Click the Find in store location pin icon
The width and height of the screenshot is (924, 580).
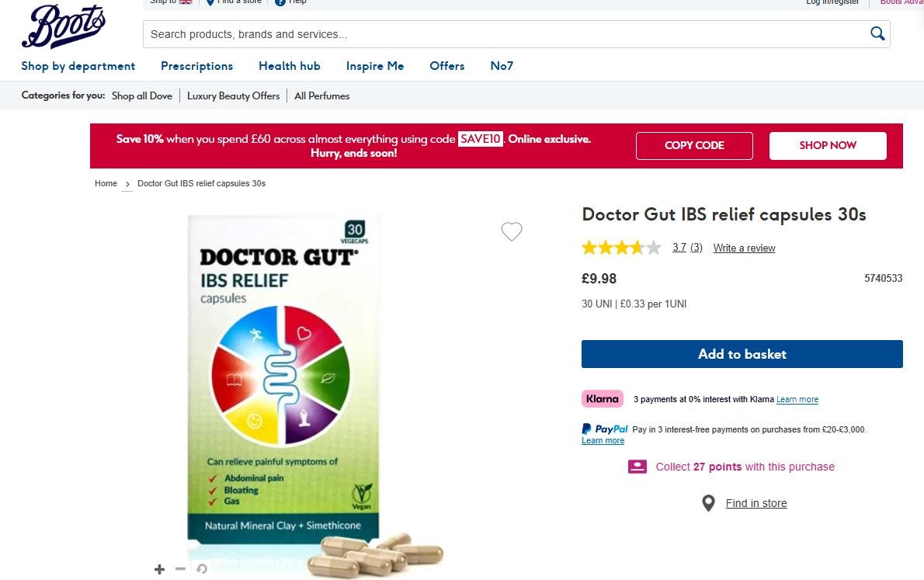pyautogui.click(x=708, y=503)
